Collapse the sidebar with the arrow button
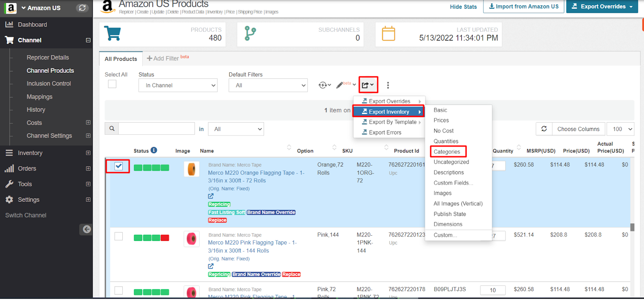The height and width of the screenshot is (300, 644). pyautogui.click(x=86, y=229)
